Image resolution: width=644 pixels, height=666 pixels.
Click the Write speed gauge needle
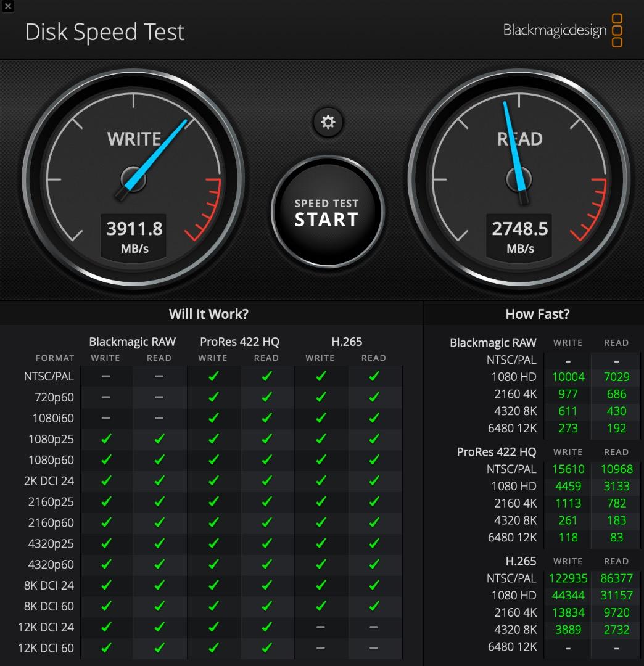tap(157, 153)
